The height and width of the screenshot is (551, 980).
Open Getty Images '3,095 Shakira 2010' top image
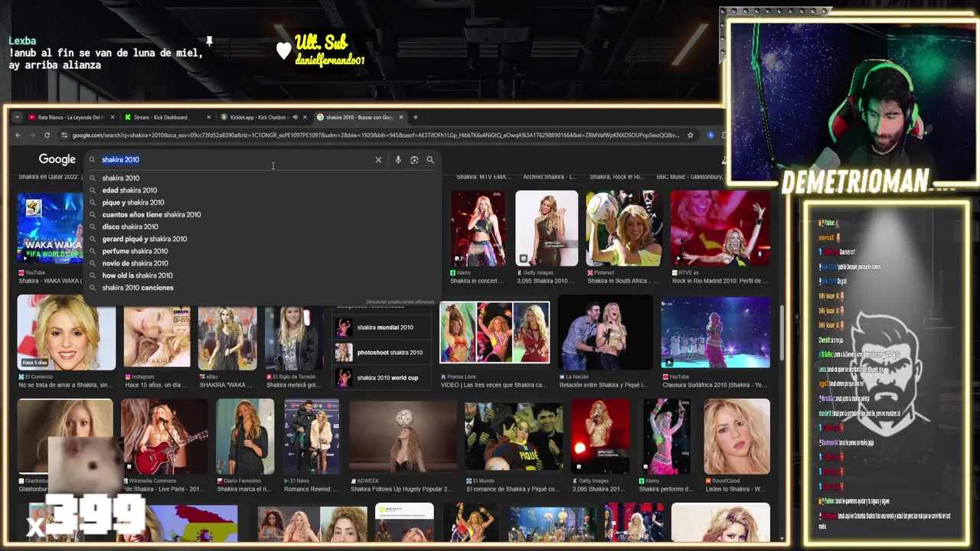click(x=547, y=228)
